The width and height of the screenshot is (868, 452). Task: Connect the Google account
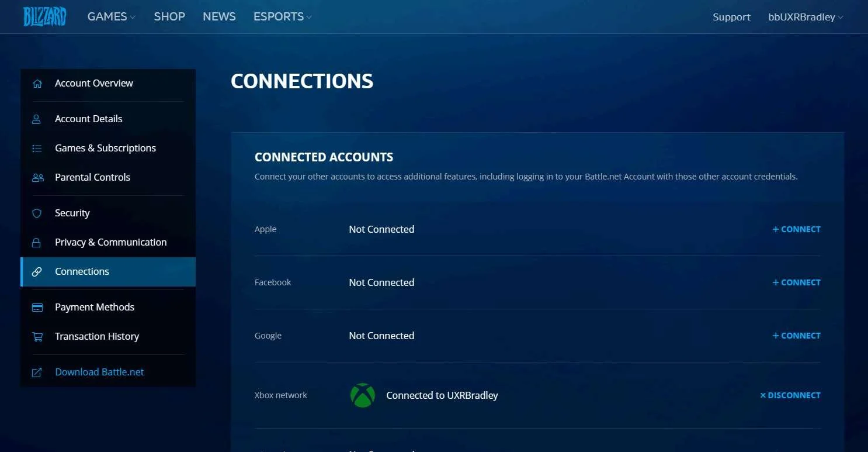(x=796, y=336)
